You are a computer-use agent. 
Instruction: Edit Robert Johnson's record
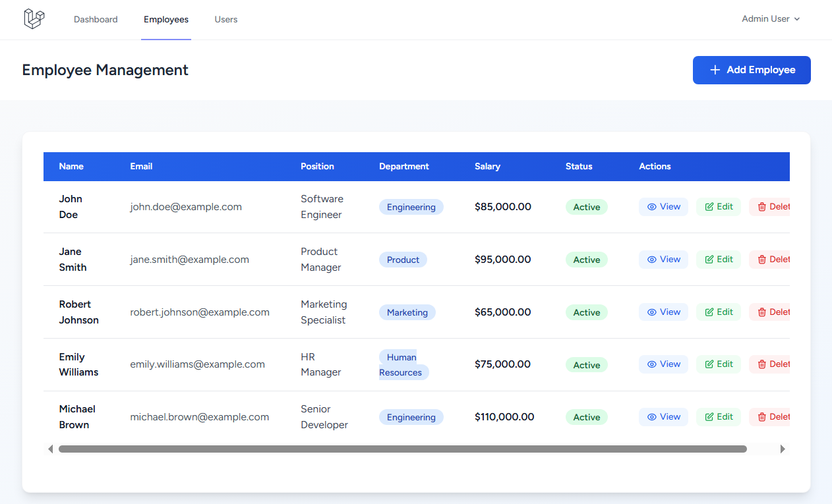click(718, 312)
